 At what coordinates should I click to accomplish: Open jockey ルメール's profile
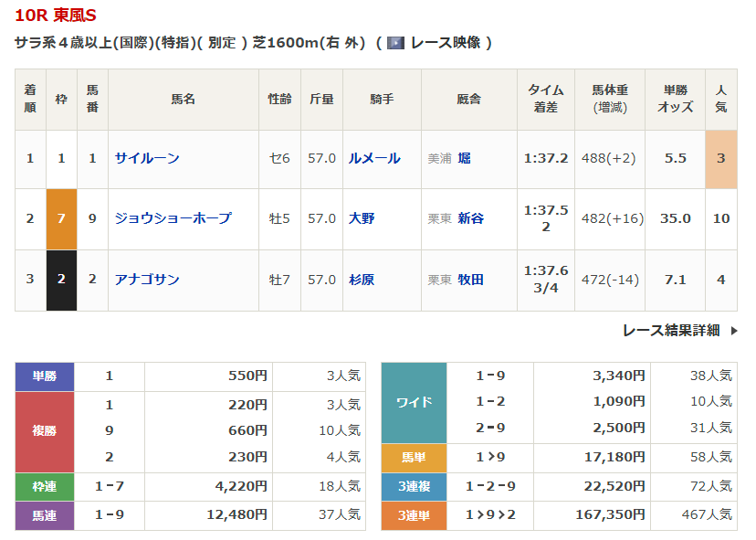point(373,158)
